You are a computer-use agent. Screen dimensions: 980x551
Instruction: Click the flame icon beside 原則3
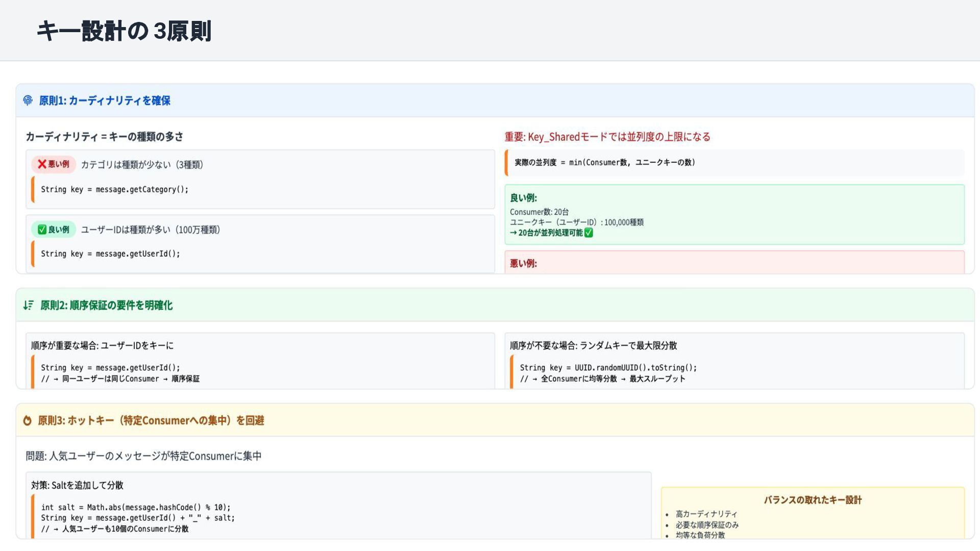tap(28, 420)
